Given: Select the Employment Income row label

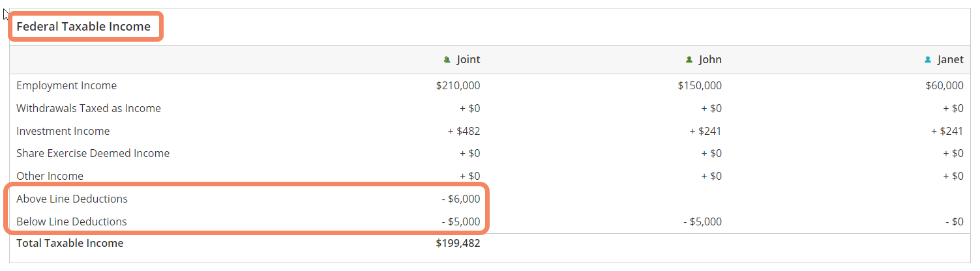Looking at the screenshot, I should pos(67,85).
